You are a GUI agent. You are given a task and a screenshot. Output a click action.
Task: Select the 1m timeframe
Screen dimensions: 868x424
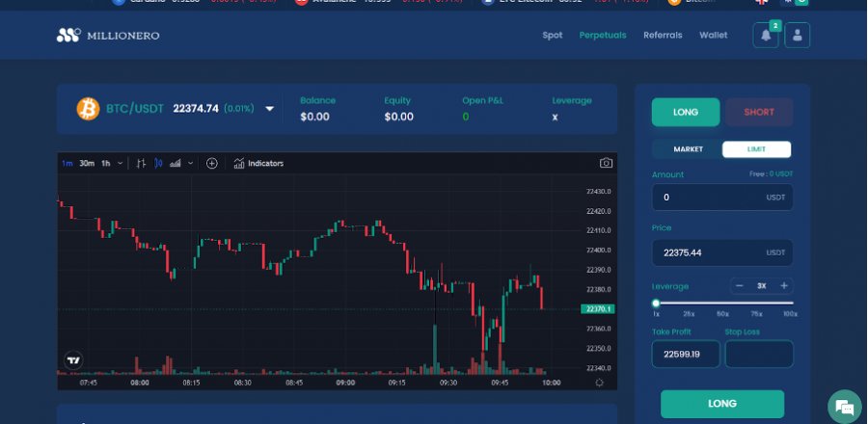point(67,163)
